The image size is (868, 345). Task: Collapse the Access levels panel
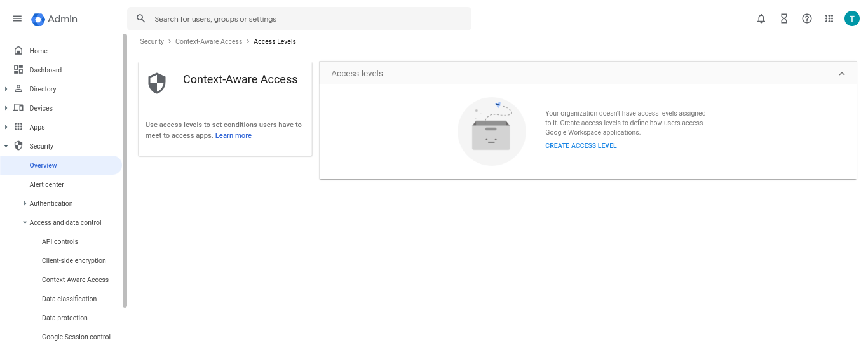point(842,74)
